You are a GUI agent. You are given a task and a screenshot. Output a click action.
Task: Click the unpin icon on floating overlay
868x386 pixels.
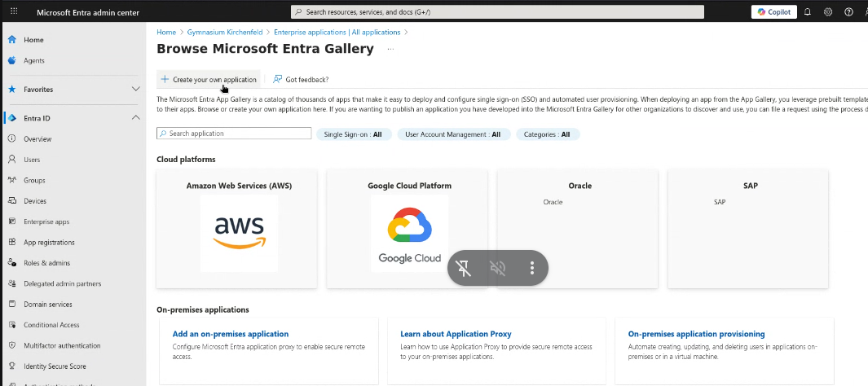point(464,267)
